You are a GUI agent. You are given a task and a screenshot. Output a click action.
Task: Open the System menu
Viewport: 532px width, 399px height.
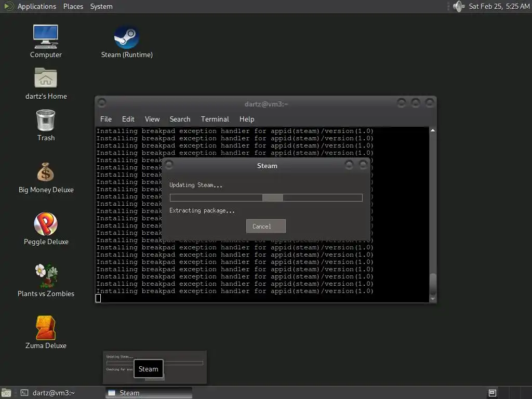[101, 6]
